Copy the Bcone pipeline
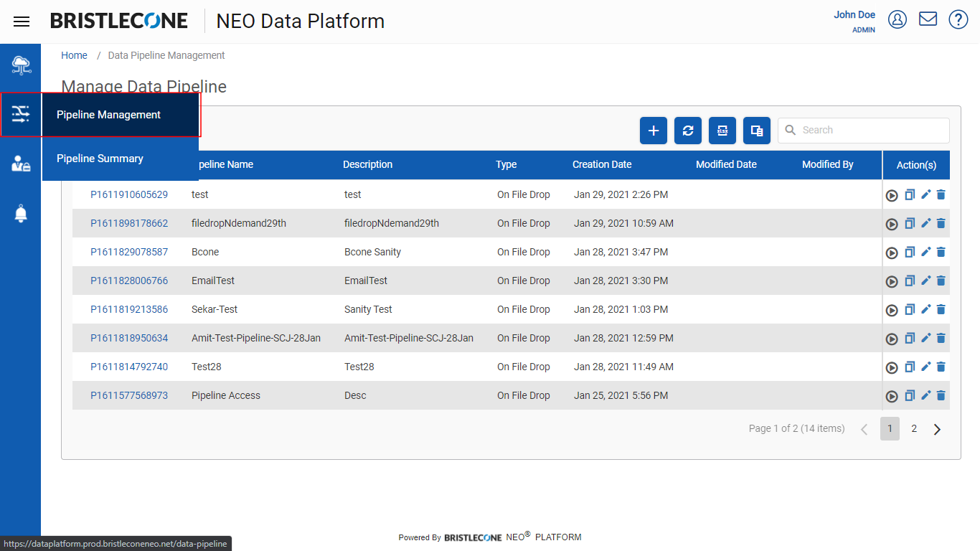 [x=910, y=252]
